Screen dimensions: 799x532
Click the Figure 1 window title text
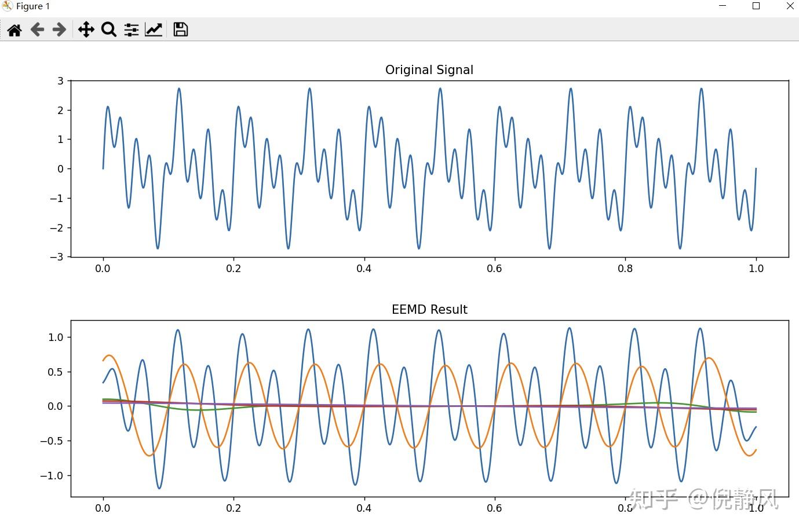point(33,6)
